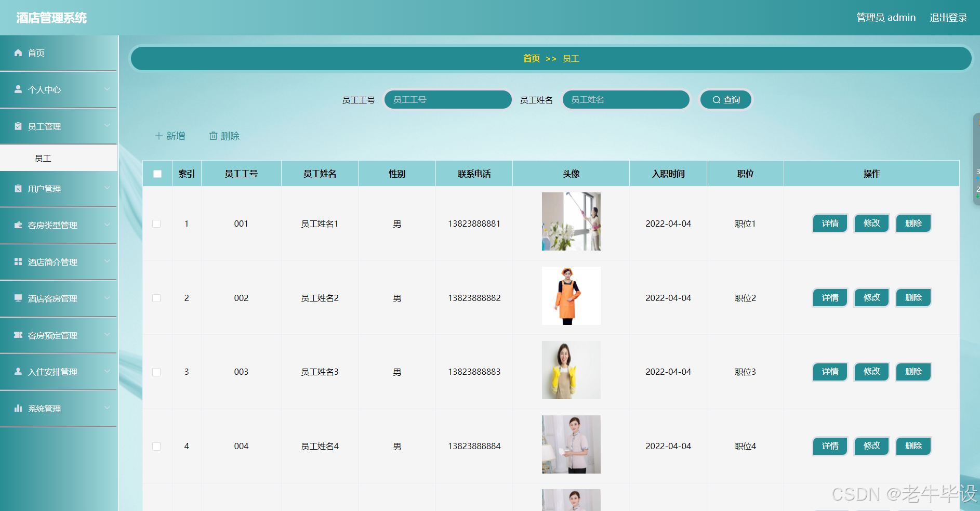980x511 pixels.
Task: Open the 首页 sidebar menu item
Action: coord(59,53)
